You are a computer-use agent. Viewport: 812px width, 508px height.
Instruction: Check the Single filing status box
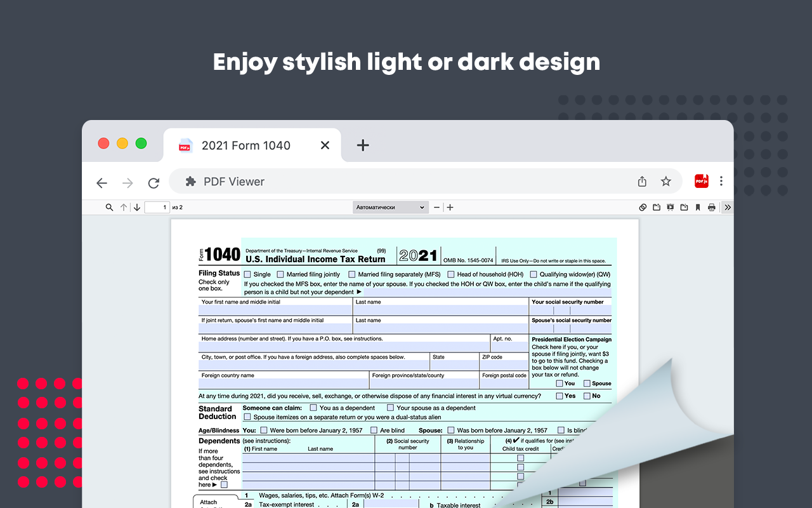(x=246, y=274)
